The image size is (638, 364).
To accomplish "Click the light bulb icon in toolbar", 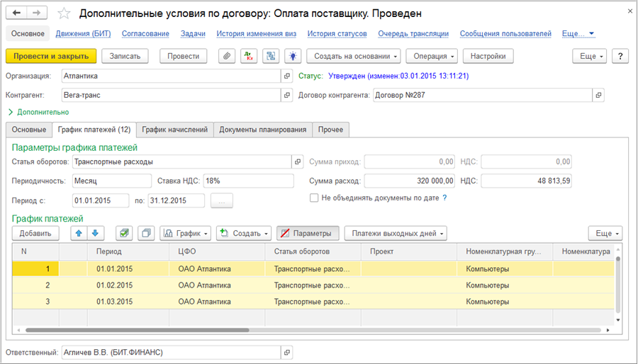I will [292, 56].
